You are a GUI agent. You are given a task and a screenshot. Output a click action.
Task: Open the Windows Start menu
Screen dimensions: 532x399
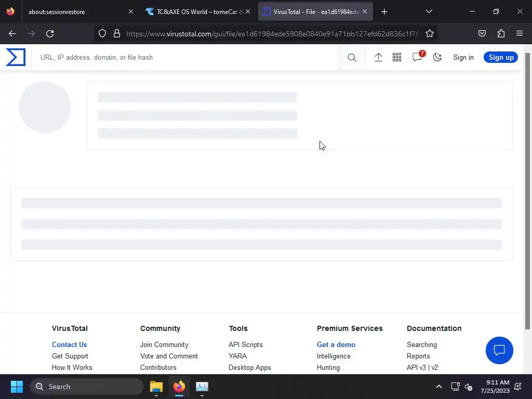pyautogui.click(x=17, y=387)
